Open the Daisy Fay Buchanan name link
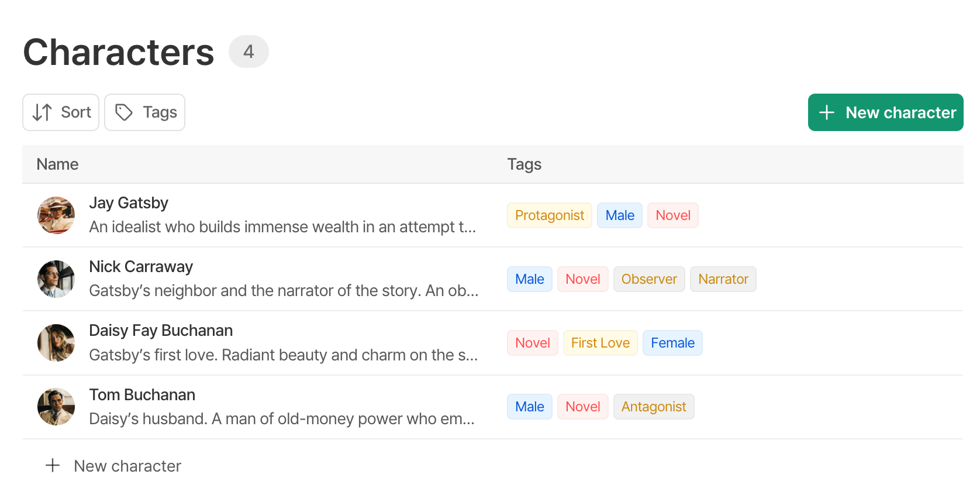This screenshot has width=980, height=495. coord(161,331)
